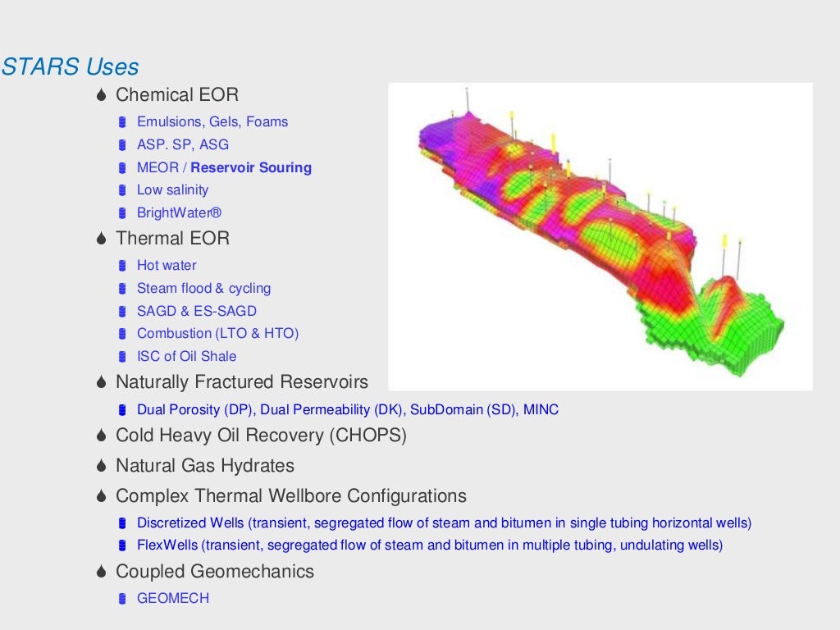Click the Hot water item
The width and height of the screenshot is (840, 630).
click(167, 265)
